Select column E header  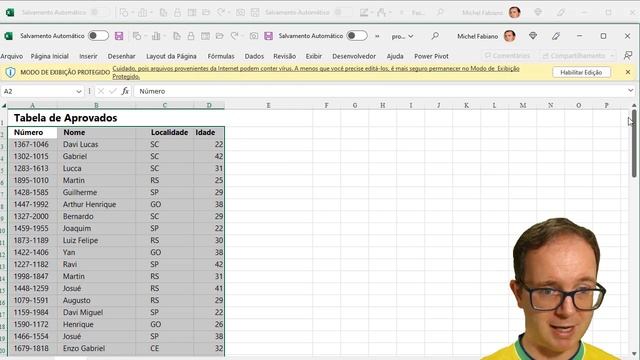(x=268, y=105)
